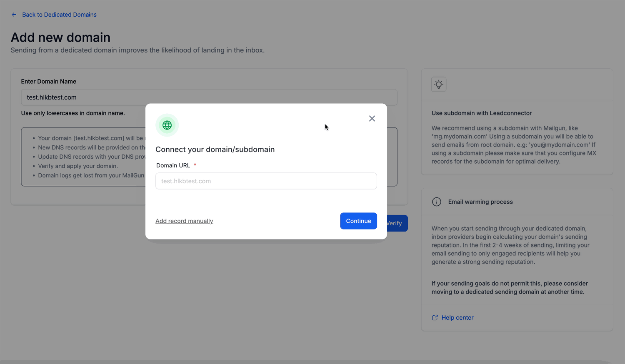The width and height of the screenshot is (625, 364).
Task: Open the Help center link
Action: tap(457, 317)
